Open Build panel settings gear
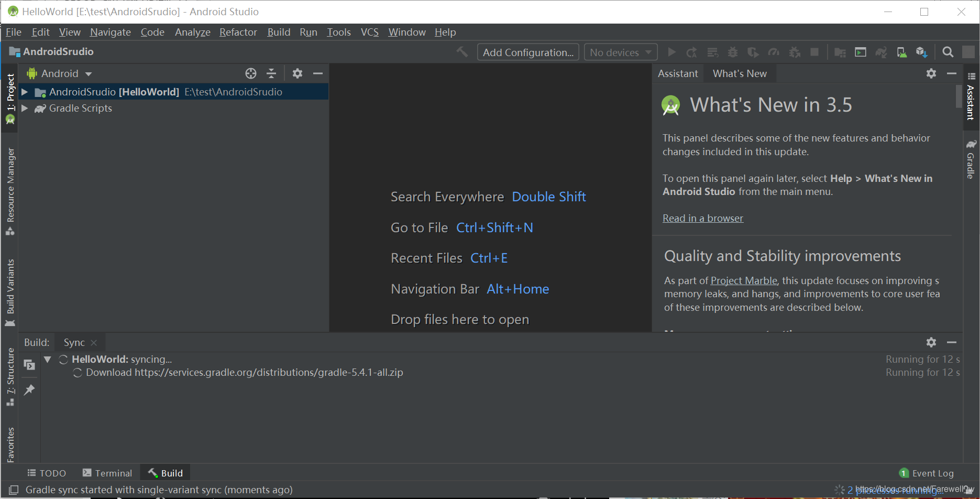The height and width of the screenshot is (499, 980). click(931, 342)
